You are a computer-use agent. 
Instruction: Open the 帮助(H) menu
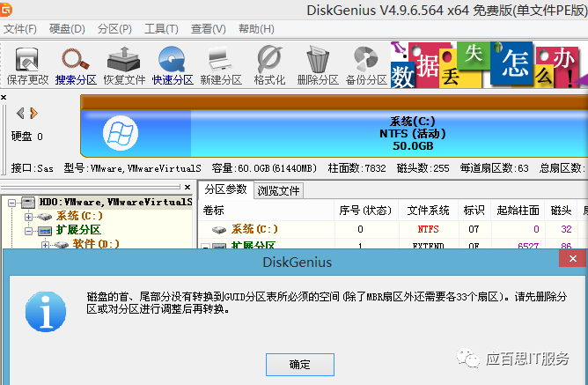click(x=256, y=29)
